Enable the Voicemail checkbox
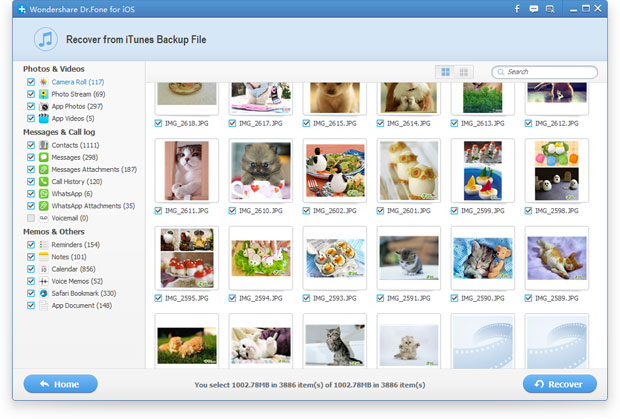This screenshot has height=419, width=620. pyautogui.click(x=31, y=218)
